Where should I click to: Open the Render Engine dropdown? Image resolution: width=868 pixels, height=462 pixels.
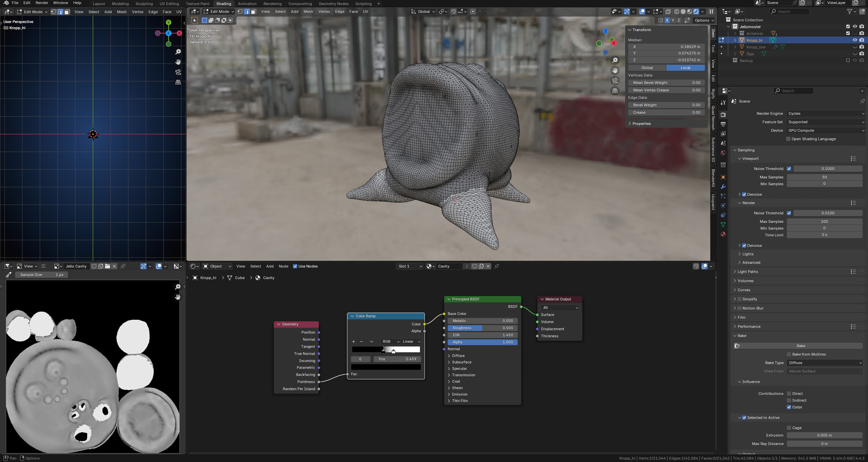(x=826, y=114)
